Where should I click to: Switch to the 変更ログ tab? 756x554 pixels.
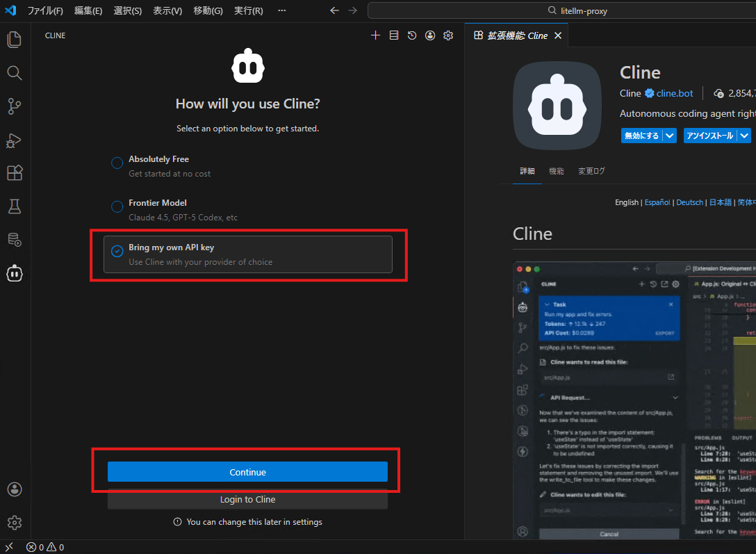[591, 171]
